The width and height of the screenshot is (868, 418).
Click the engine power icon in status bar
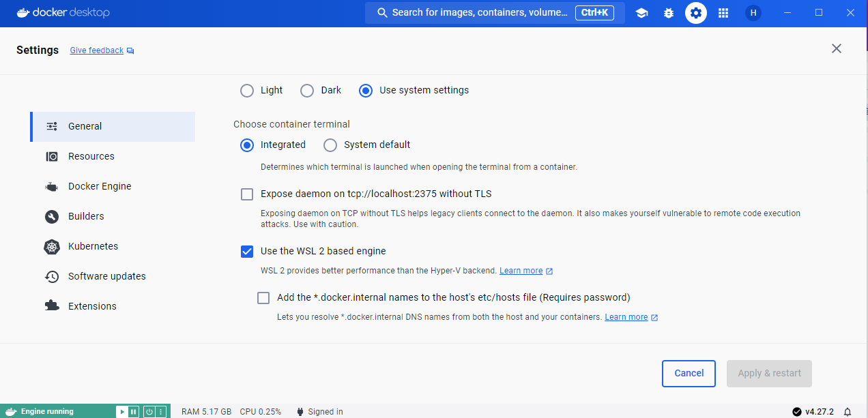pyautogui.click(x=149, y=412)
